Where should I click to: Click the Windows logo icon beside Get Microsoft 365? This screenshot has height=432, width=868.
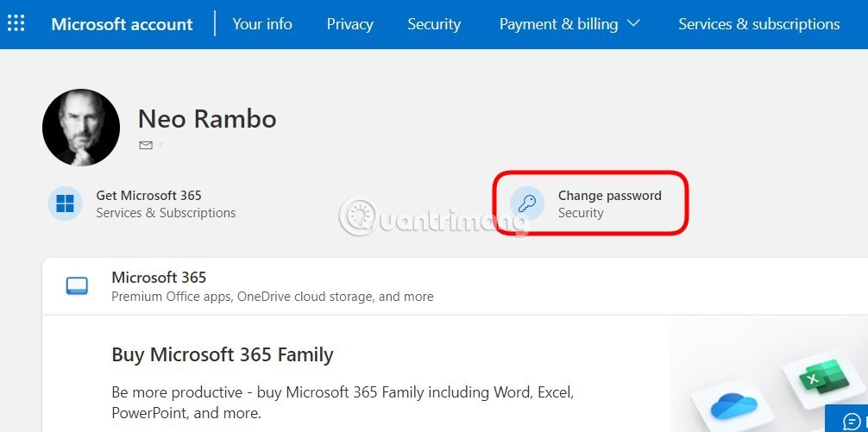coord(65,203)
